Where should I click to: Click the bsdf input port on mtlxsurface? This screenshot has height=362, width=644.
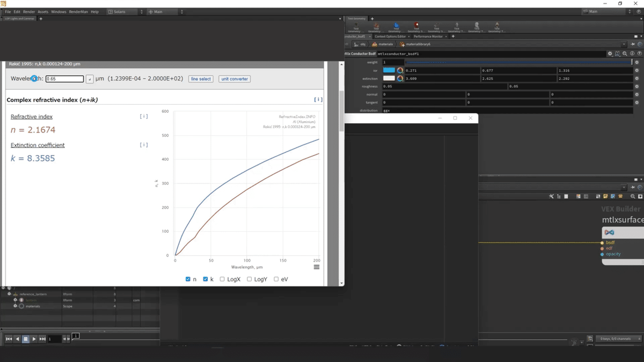point(602,242)
